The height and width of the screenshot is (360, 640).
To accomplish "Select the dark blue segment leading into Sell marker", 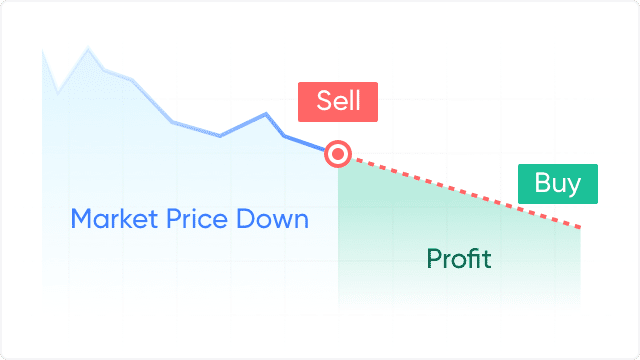I will 305,143.
